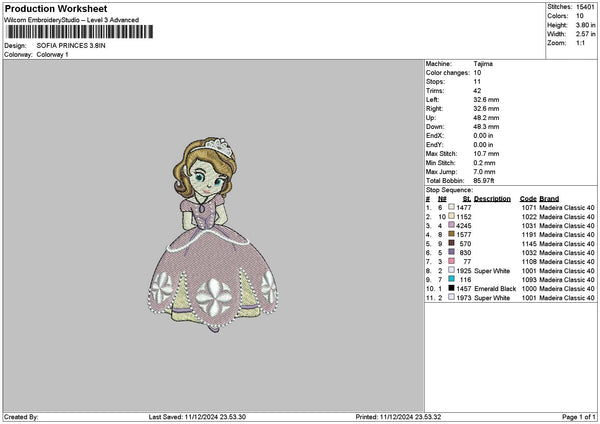Viewport: 600px width, 424px height.
Task: Click code '1032' in stop row 6
Action: 529,253
